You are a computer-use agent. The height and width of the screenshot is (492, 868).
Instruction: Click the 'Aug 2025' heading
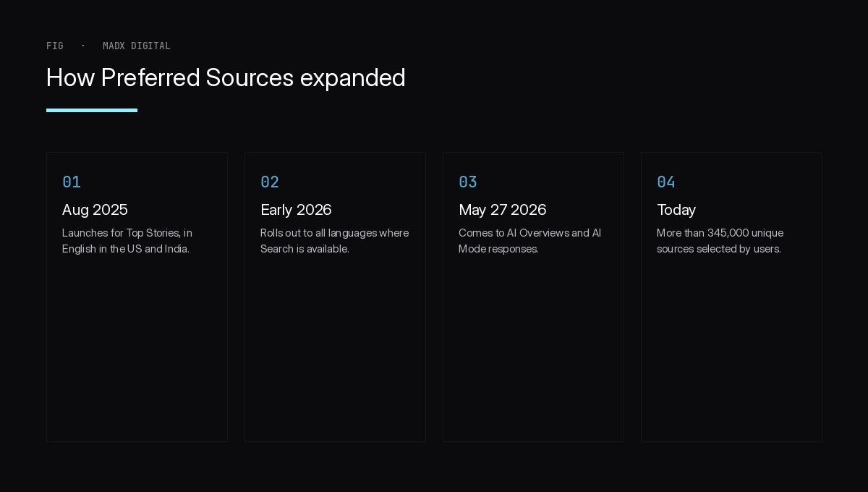[95, 210]
